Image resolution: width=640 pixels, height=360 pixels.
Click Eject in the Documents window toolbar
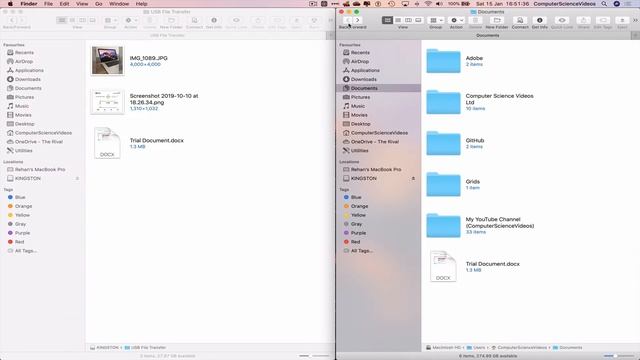click(x=622, y=20)
